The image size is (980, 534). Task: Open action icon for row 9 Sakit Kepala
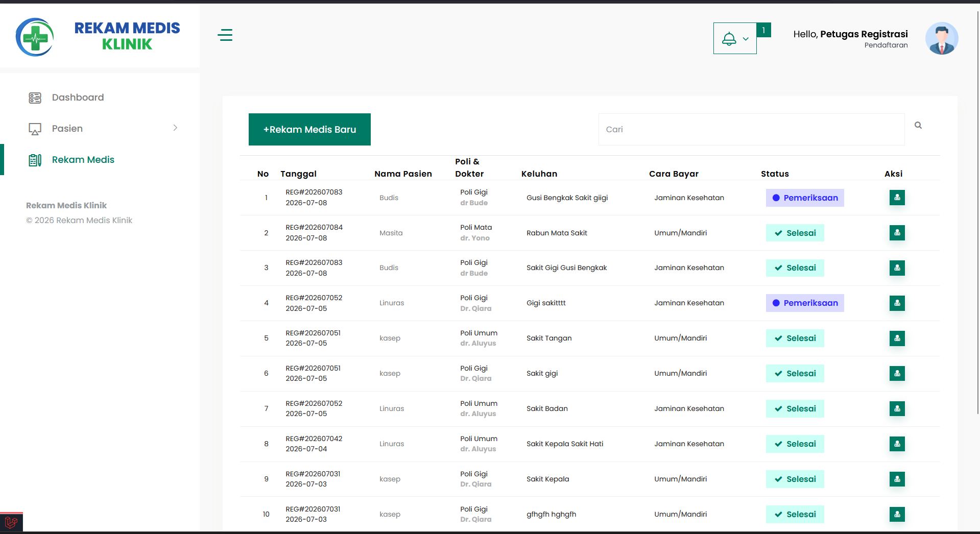pos(897,479)
